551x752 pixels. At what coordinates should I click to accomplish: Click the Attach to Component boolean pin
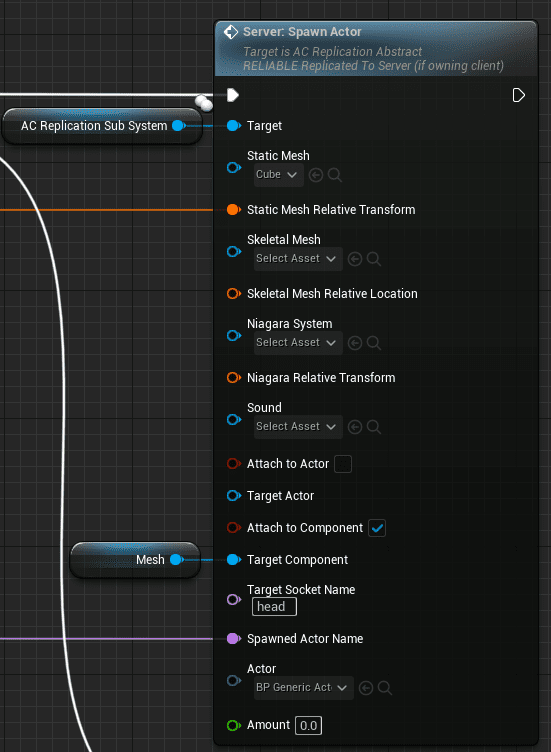[234, 528]
